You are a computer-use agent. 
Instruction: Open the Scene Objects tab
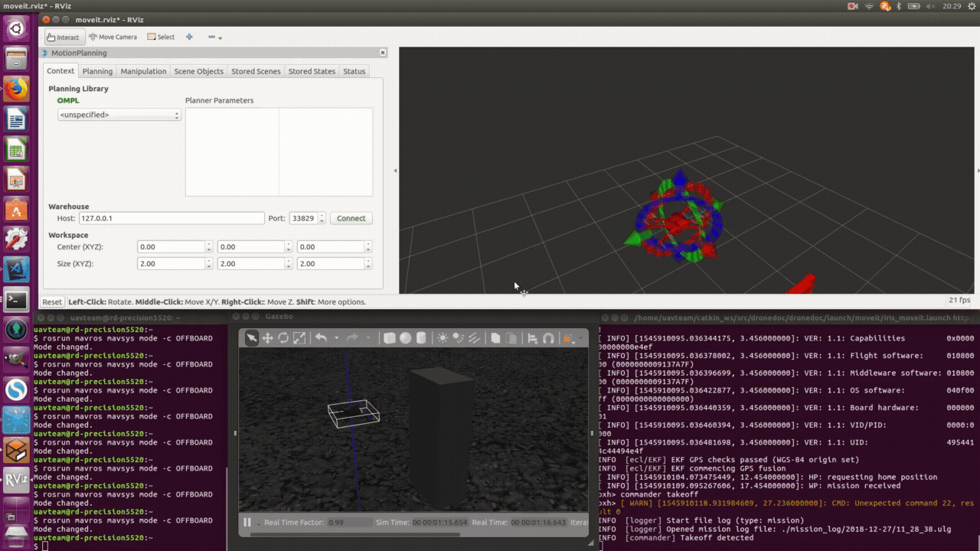pyautogui.click(x=198, y=71)
